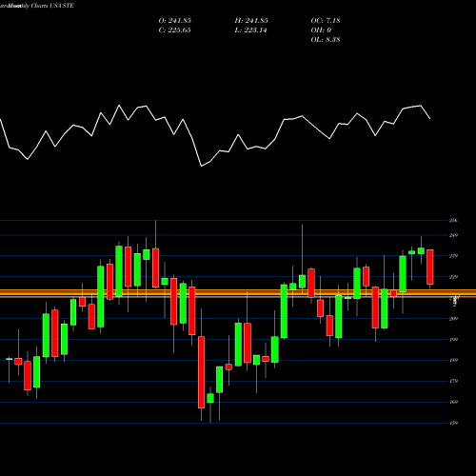
Task: Click the 189 price axis label
Action: 453,360
